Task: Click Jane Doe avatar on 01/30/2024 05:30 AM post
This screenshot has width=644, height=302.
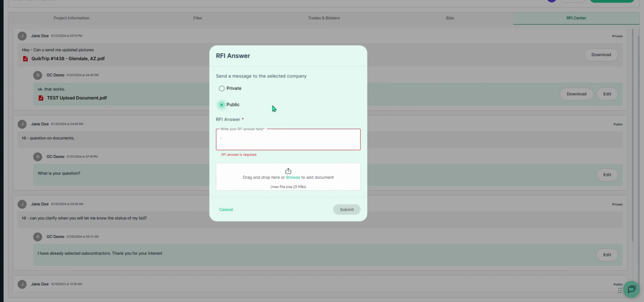Action: click(22, 204)
